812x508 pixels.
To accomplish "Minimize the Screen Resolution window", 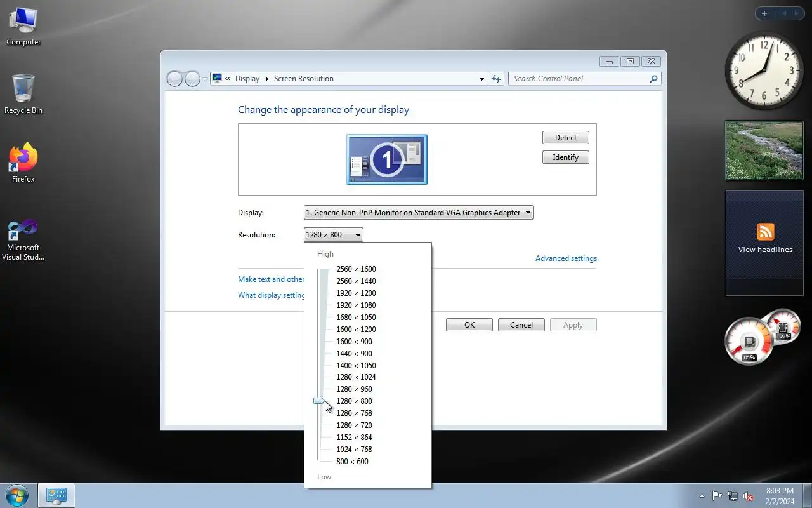I will (609, 62).
